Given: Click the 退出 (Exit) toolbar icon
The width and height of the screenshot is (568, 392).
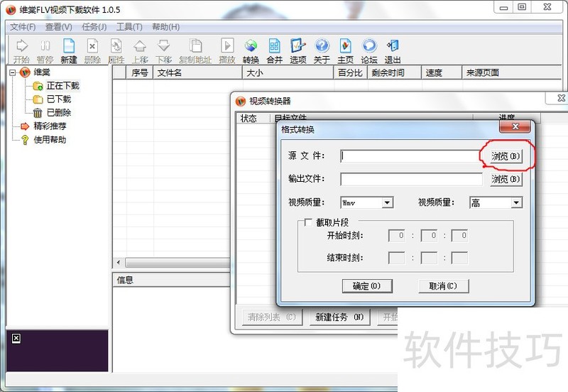Looking at the screenshot, I should coord(393,50).
